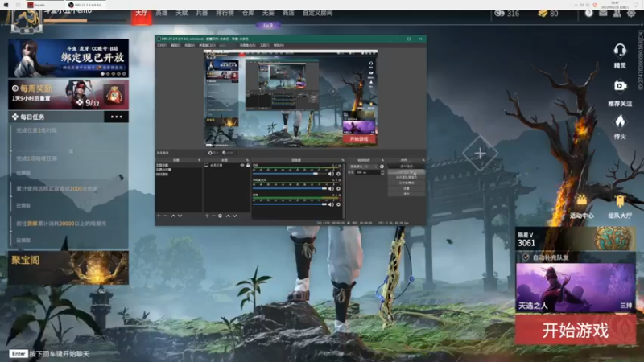Open the friends icon in game header

coord(617,13)
